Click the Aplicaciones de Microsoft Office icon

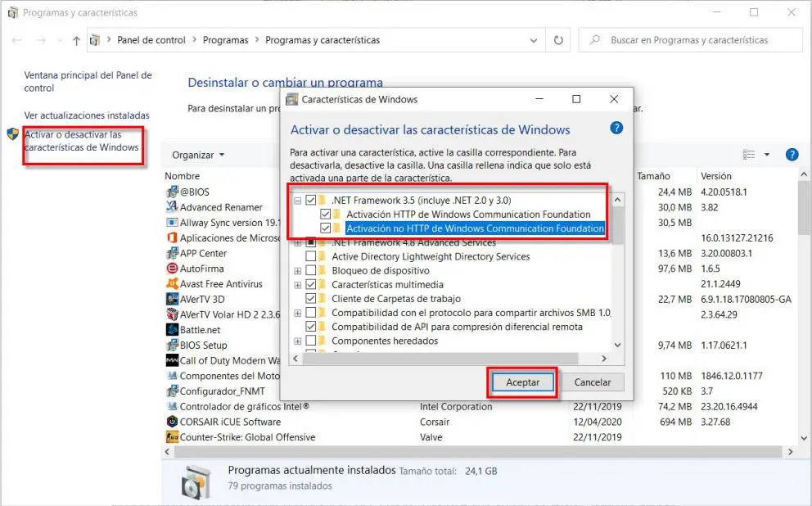click(172, 237)
